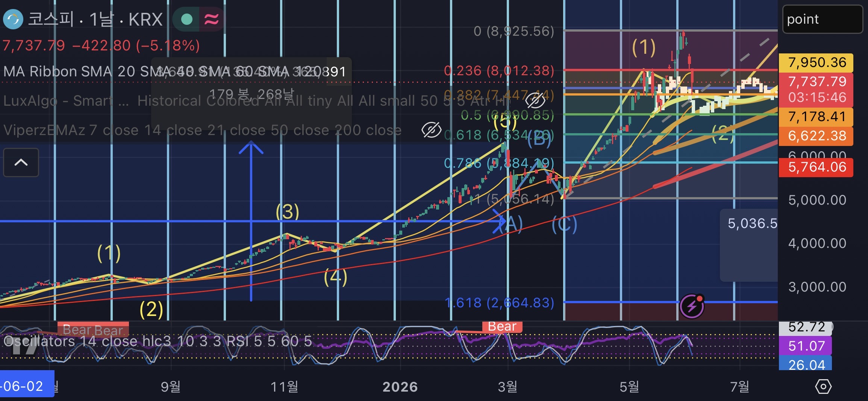Select the orange 7,178.41 price label

816,117
